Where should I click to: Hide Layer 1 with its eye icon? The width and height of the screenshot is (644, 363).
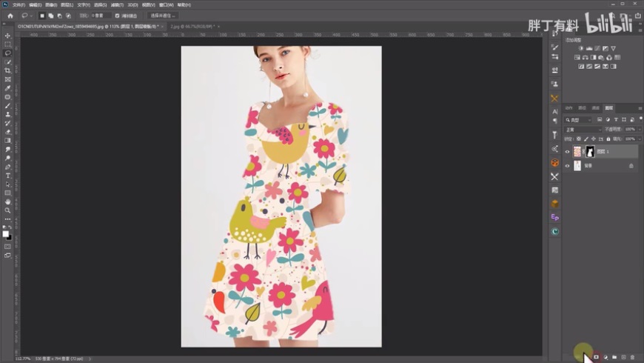tap(568, 152)
